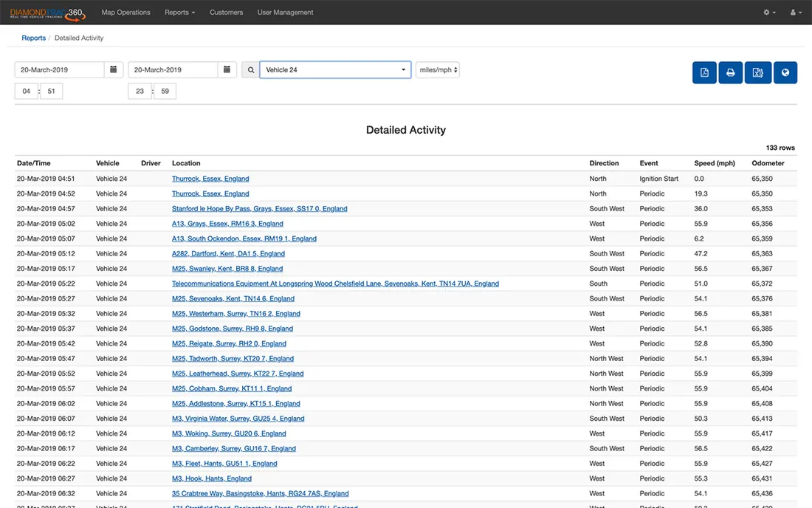Open the Vehicle 24 selector dropdown
The width and height of the screenshot is (812, 508).
(x=335, y=70)
